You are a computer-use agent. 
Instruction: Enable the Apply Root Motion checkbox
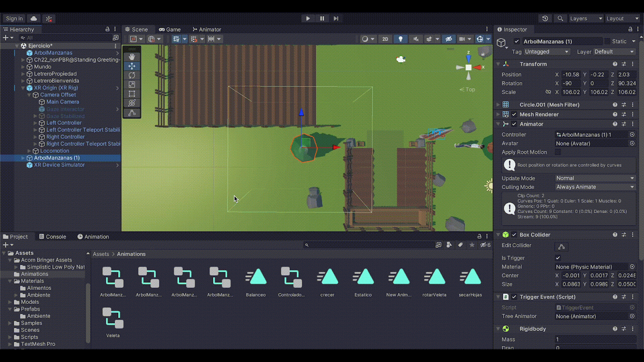(558, 152)
